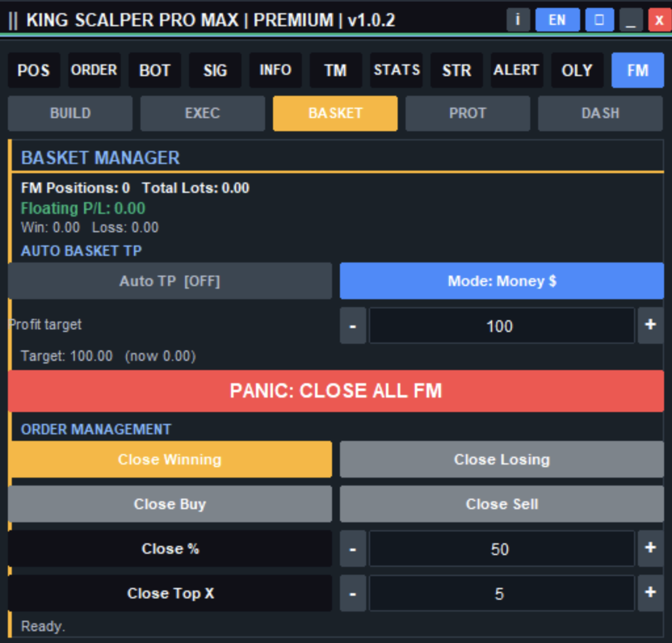Click the BASKET MANAGER heading
This screenshot has height=643, width=672.
coord(100,157)
